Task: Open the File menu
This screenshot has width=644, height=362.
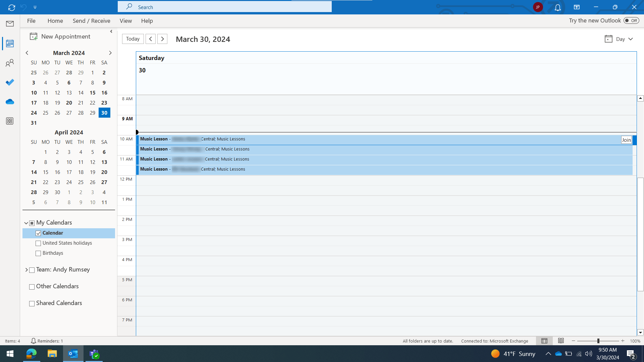Action: pyautogui.click(x=31, y=21)
